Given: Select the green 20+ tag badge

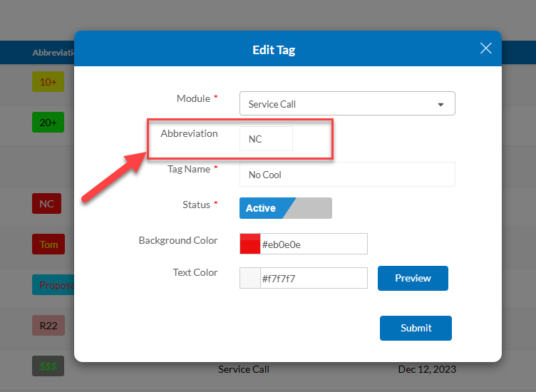Looking at the screenshot, I should [48, 123].
